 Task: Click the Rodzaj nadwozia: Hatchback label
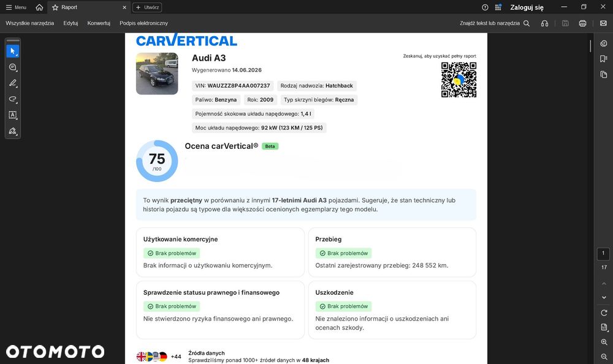(317, 86)
